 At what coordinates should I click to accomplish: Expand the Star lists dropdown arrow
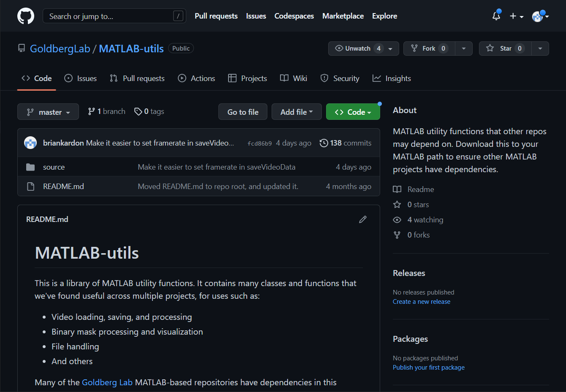pyautogui.click(x=540, y=49)
